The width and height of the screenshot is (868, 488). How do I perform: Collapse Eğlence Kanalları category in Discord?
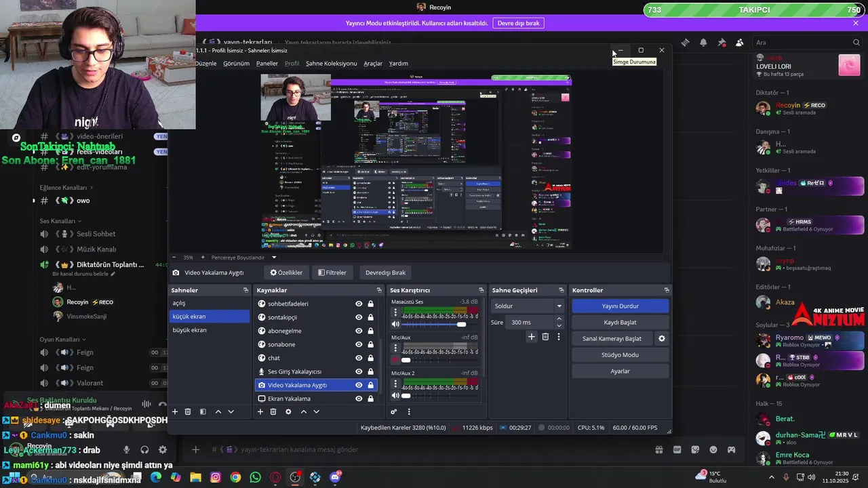click(x=66, y=188)
